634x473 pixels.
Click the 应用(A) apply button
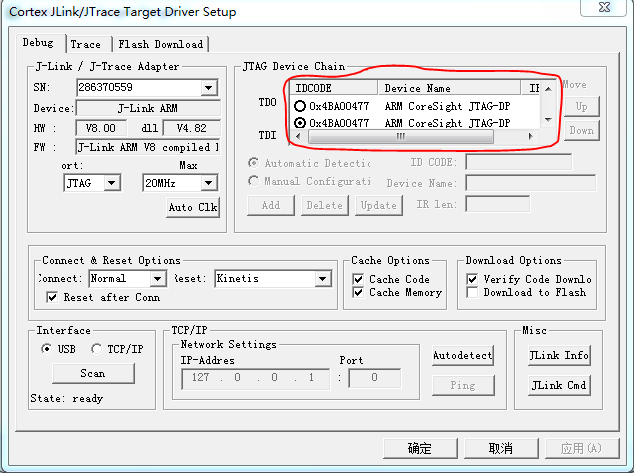coord(582,448)
